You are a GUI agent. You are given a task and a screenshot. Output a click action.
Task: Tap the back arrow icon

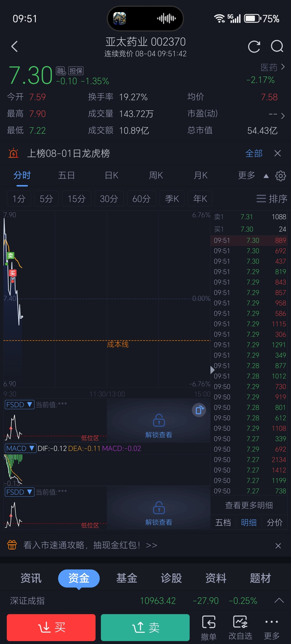click(x=15, y=46)
